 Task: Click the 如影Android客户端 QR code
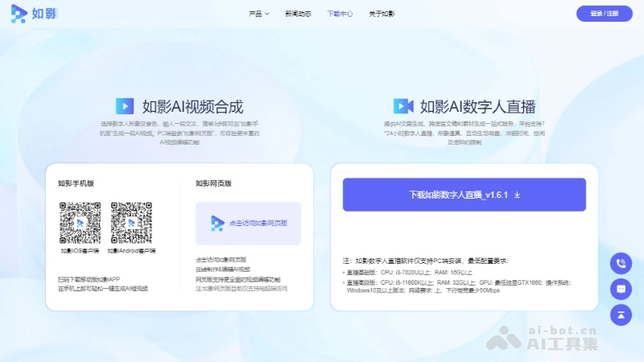click(131, 222)
